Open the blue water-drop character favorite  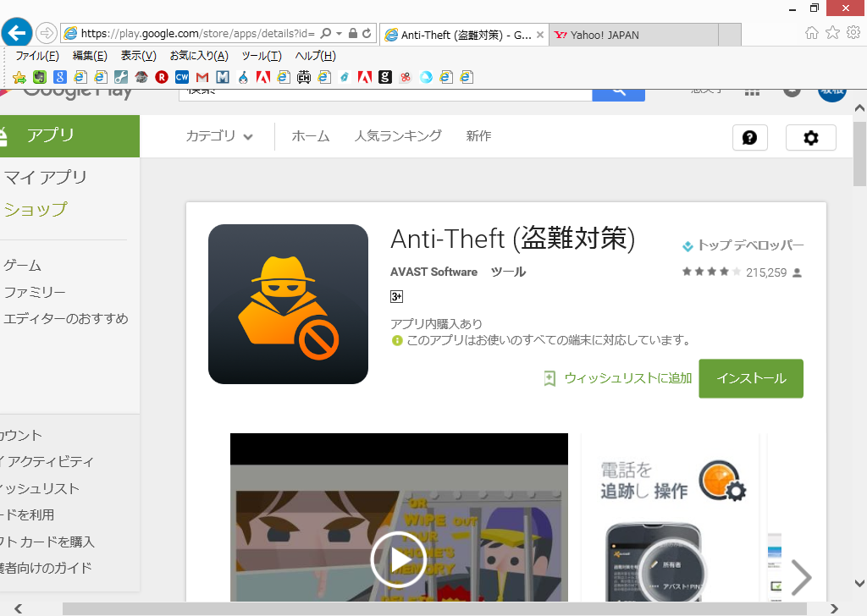[243, 77]
